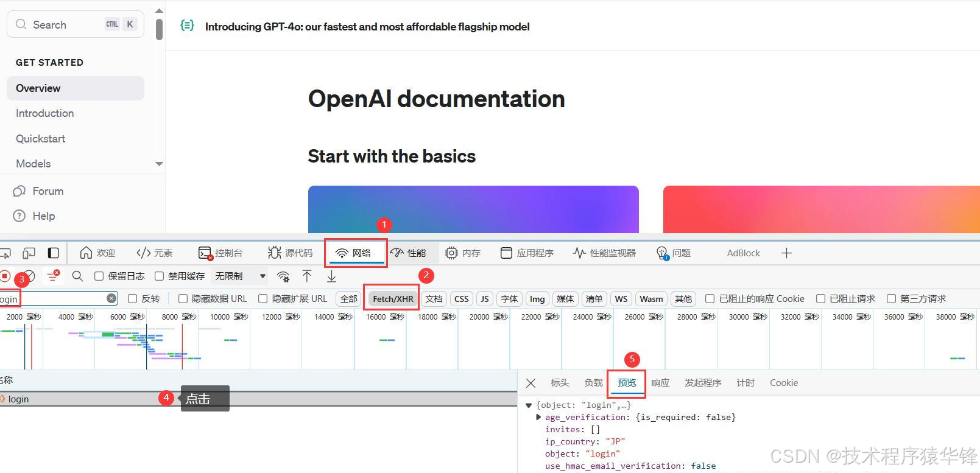Add a new DevTools tab with plus icon
The image size is (980, 473).
786,253
